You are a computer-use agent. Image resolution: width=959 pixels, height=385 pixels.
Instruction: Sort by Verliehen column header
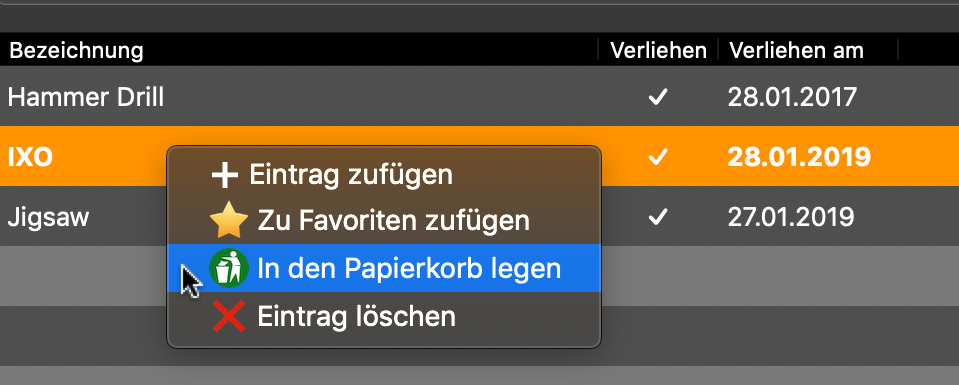(x=659, y=50)
